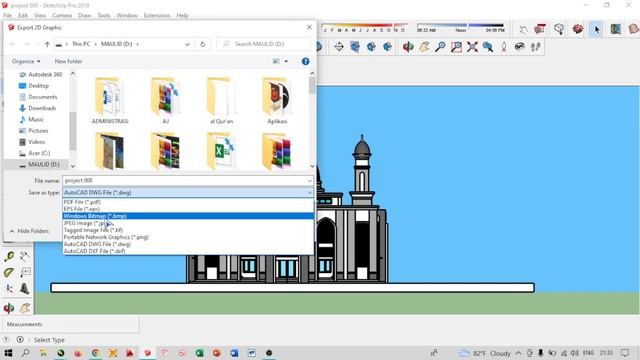This screenshot has width=640, height=360.
Task: Click the Orbit icon in left toolbar
Action: pos(9,307)
